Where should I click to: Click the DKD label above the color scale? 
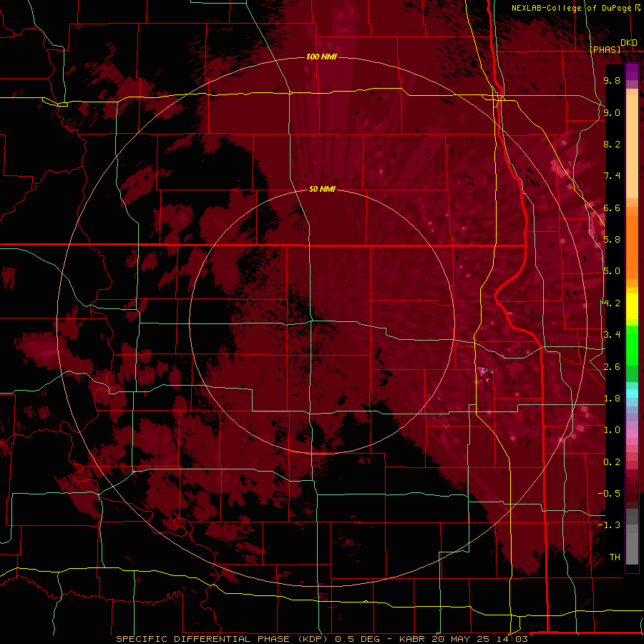(x=628, y=43)
